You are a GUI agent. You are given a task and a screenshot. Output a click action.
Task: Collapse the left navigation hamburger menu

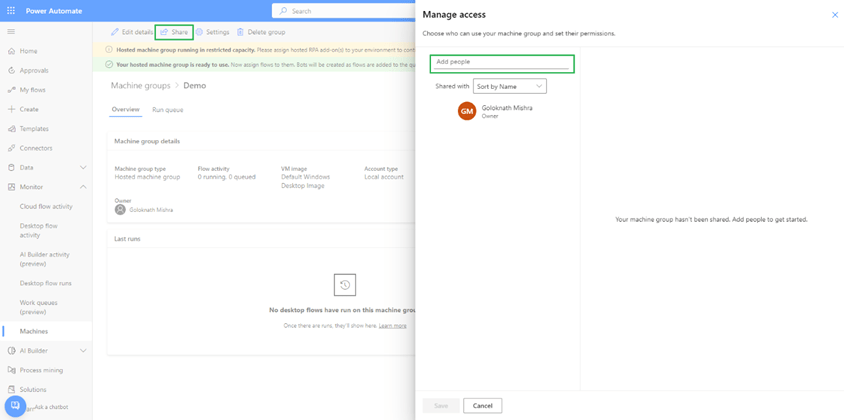click(x=11, y=32)
